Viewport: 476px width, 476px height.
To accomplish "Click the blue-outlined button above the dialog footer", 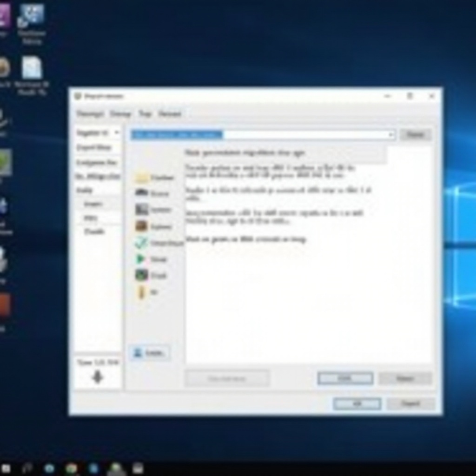I will (345, 378).
